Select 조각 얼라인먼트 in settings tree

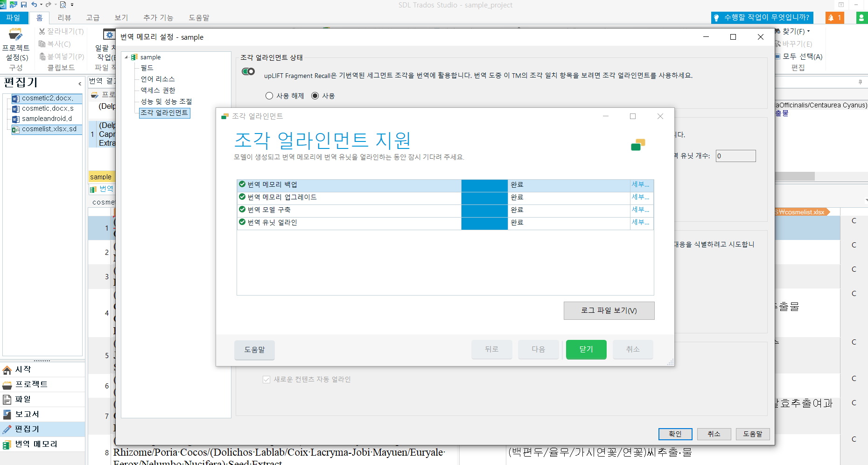click(164, 113)
